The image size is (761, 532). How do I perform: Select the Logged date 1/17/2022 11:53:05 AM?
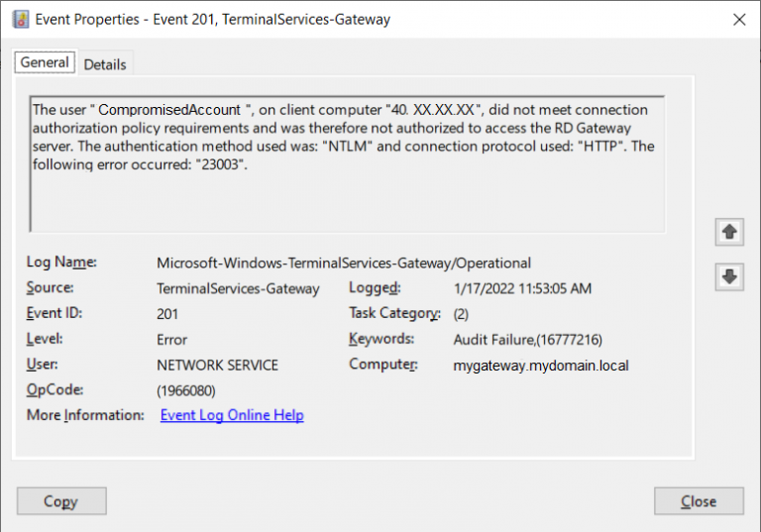click(522, 288)
